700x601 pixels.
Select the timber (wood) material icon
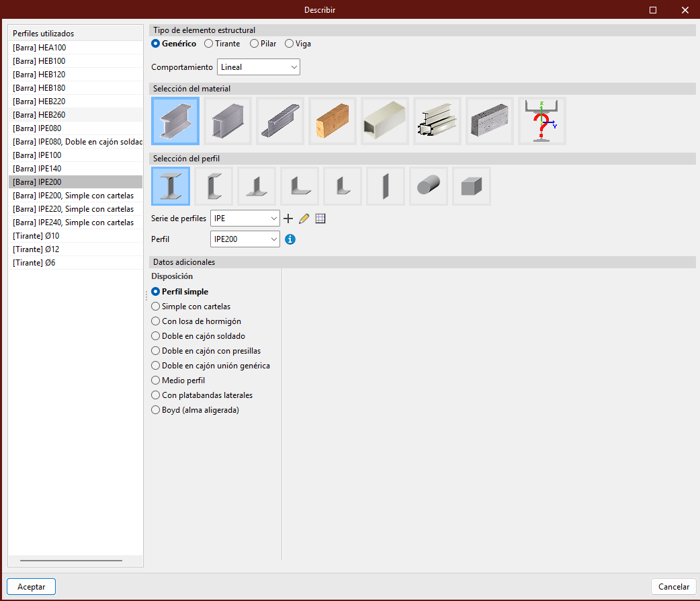coord(333,121)
